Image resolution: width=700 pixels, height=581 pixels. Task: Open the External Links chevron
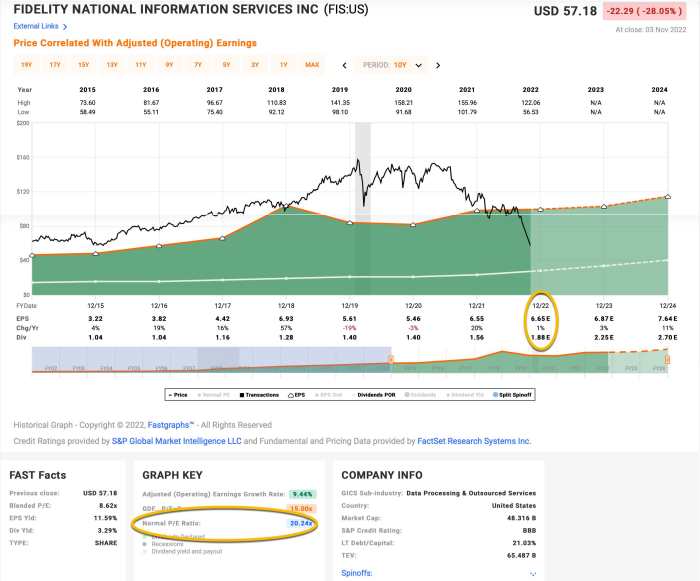[x=65, y=27]
